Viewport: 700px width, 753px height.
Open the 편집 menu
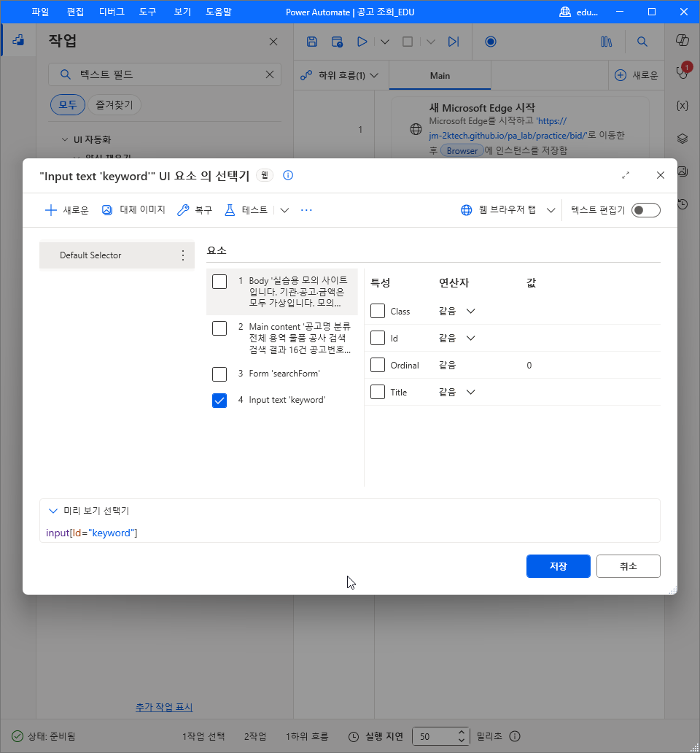[75, 12]
